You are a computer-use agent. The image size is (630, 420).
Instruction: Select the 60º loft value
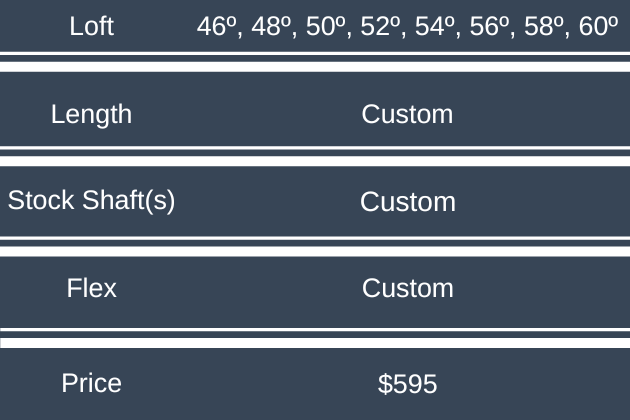[x=598, y=27]
